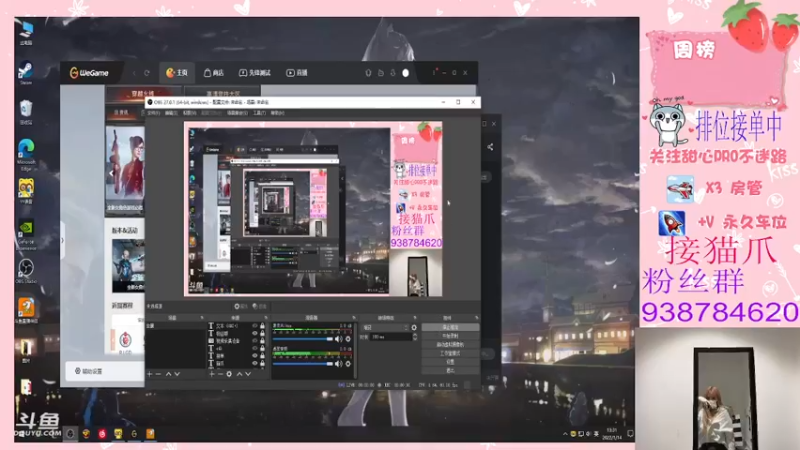Click 停止推流 button in OBS controls
800x450 pixels.
451,327
